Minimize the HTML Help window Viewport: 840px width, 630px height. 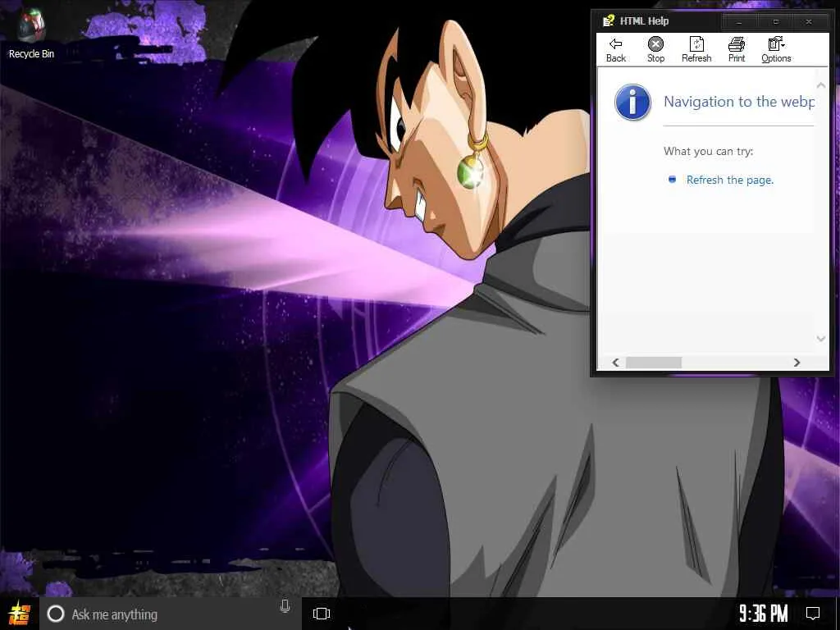739,22
